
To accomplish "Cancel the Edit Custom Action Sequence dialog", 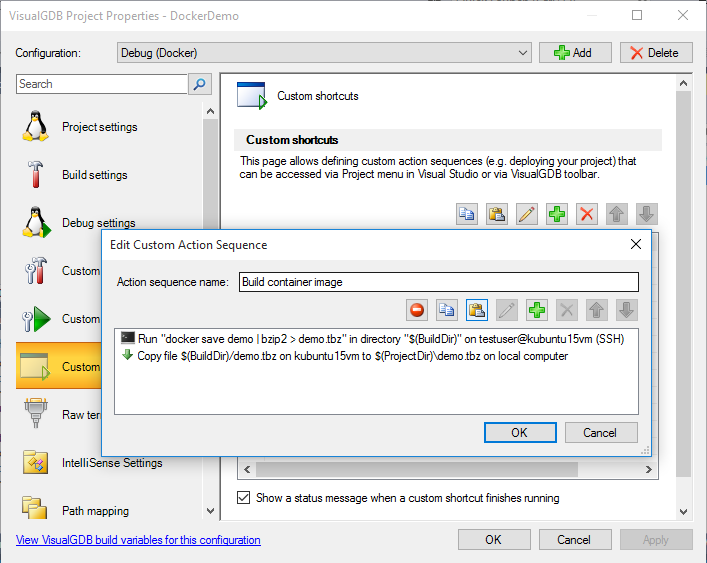I will pyautogui.click(x=601, y=433).
